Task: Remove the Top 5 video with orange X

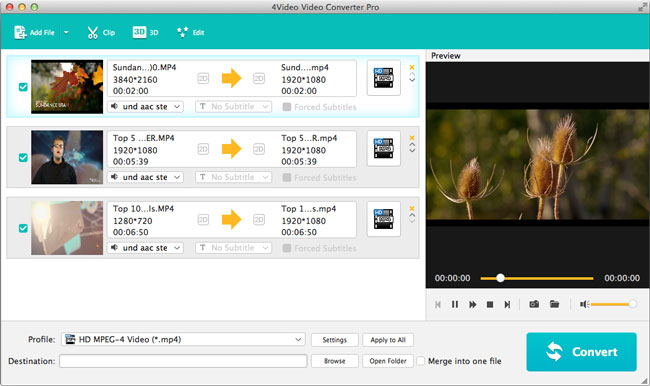Action: [412, 138]
